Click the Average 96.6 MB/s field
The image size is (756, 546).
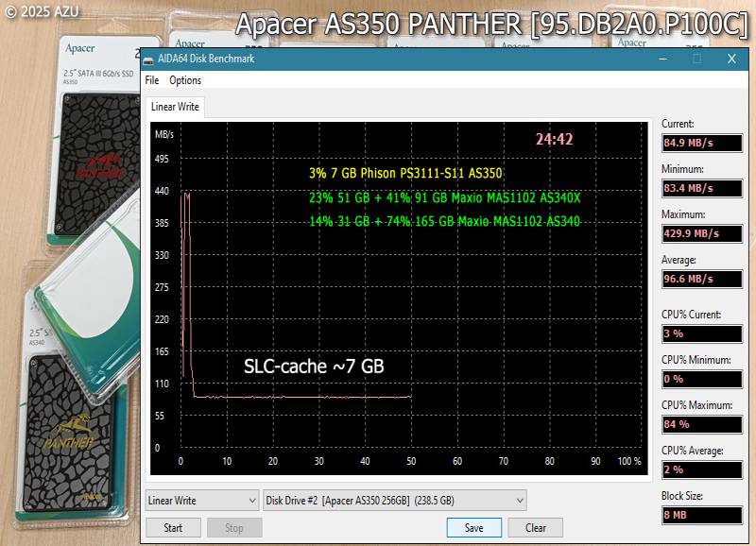[x=701, y=279]
